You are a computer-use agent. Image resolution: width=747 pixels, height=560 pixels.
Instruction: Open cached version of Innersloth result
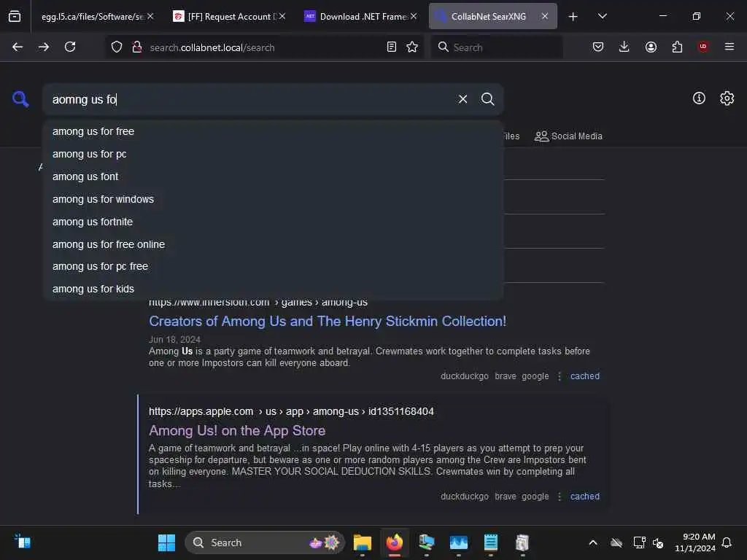click(584, 376)
